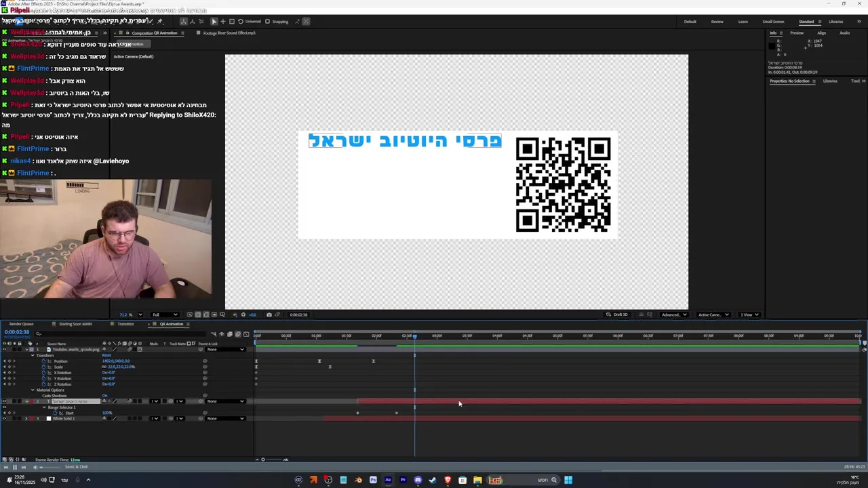
Task: Toggle the Universal checkbox in toolbar
Action: tap(250, 21)
